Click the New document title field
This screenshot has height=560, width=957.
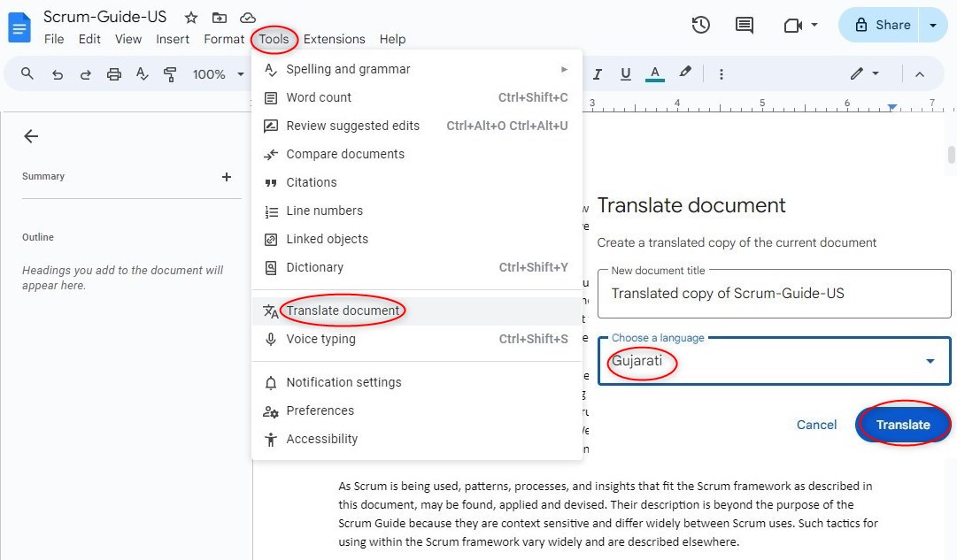774,294
